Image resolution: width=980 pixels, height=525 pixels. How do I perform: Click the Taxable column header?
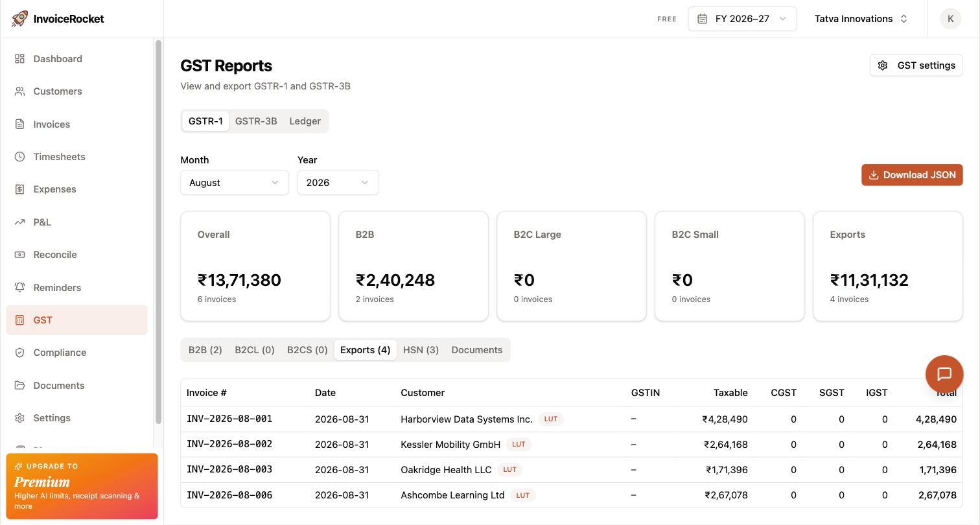coord(730,393)
